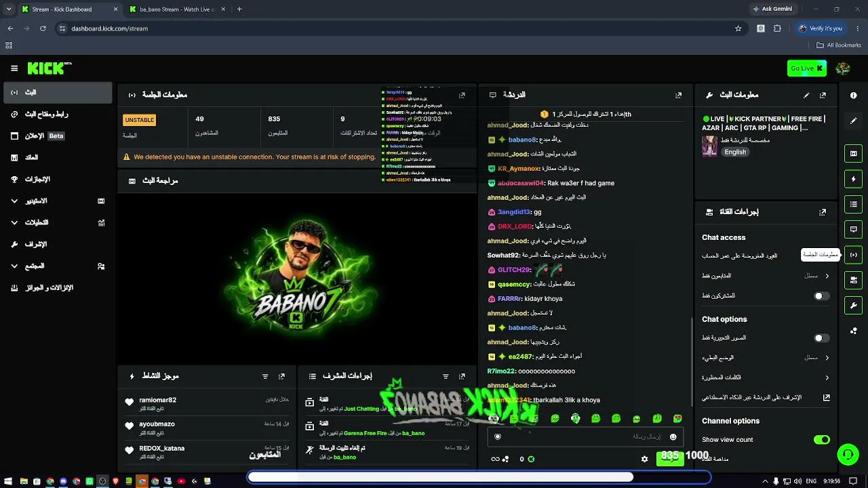Edit stream info with the pencil icon
868x488 pixels.
806,96
